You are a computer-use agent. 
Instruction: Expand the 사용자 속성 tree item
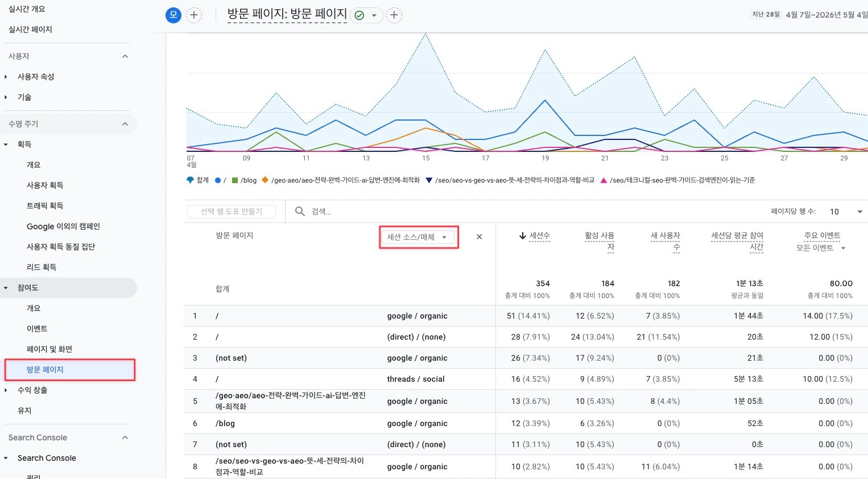6,77
